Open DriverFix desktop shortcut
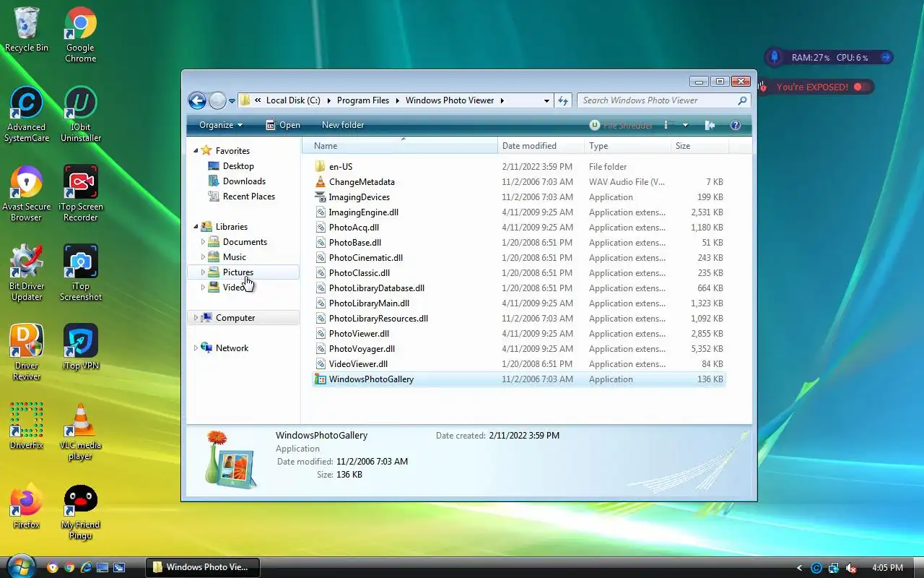924x578 pixels. (26, 428)
